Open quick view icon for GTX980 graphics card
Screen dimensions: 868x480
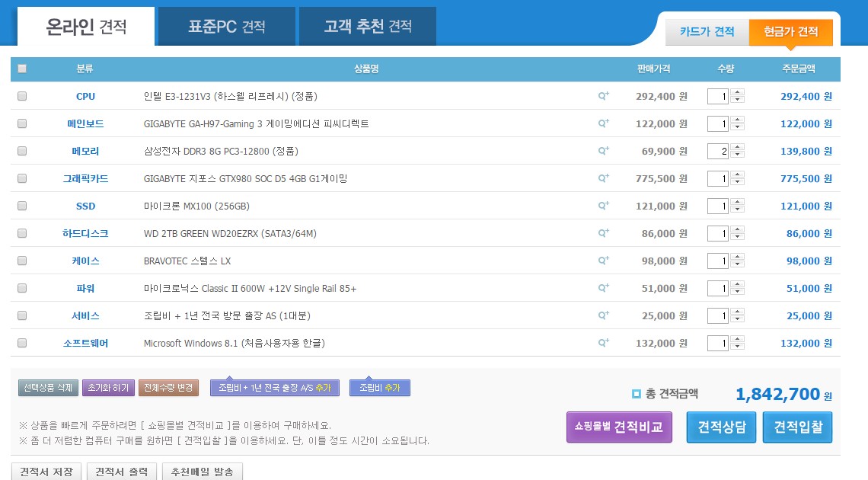point(603,178)
